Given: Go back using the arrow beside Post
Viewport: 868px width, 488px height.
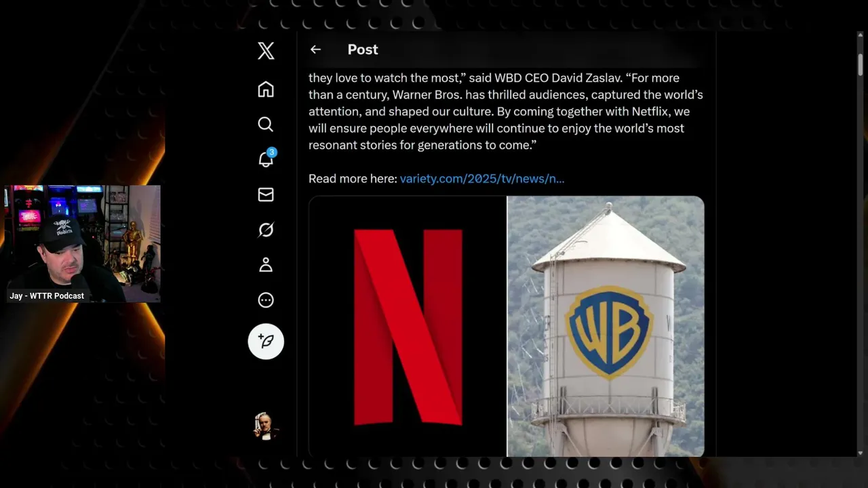Looking at the screenshot, I should 315,49.
